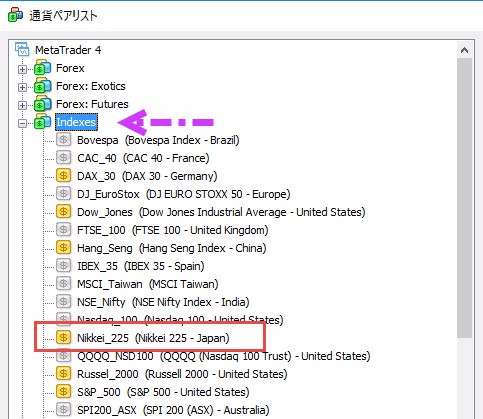Select Nikkei 225 - Japan row

(x=153, y=338)
